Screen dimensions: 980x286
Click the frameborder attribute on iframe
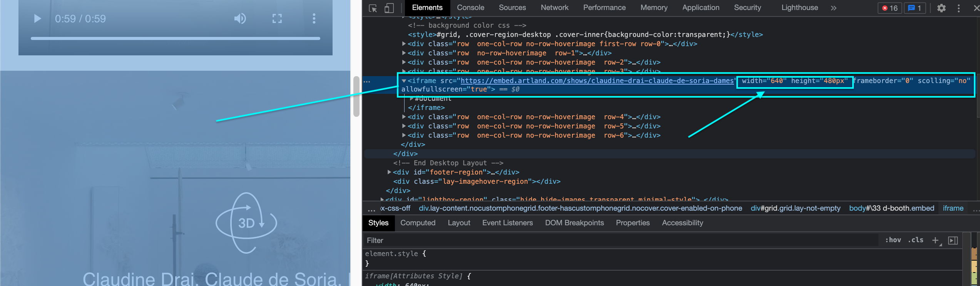click(x=883, y=81)
